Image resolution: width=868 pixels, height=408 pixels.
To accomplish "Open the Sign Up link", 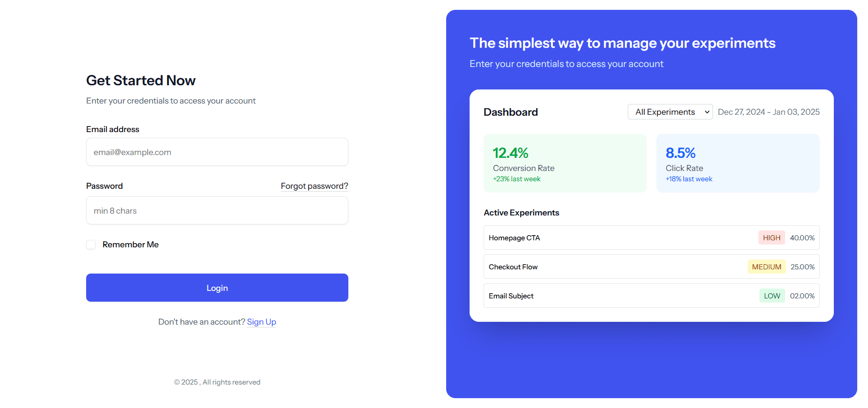I will [x=261, y=322].
